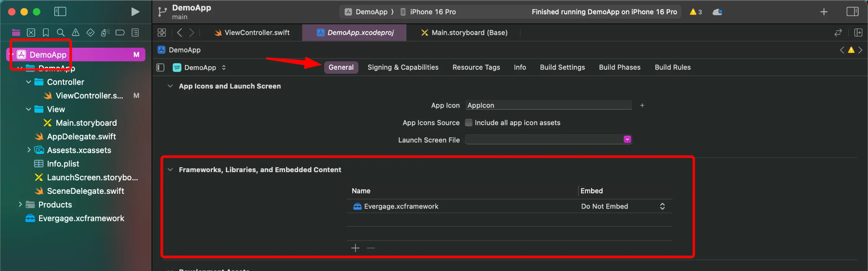Open the source control navigator icon
This screenshot has width=868, height=271.
point(31,33)
